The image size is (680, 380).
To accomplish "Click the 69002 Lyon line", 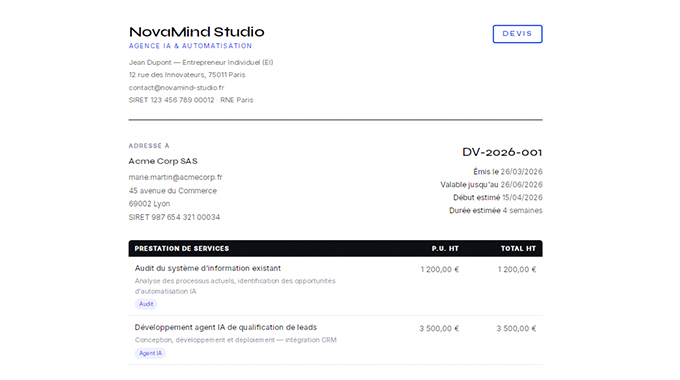I will tap(149, 203).
